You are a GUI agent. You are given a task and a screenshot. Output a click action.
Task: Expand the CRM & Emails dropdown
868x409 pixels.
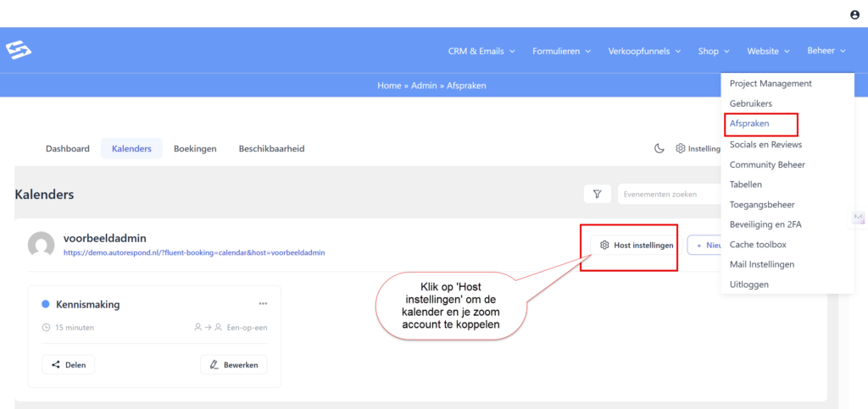[481, 51]
